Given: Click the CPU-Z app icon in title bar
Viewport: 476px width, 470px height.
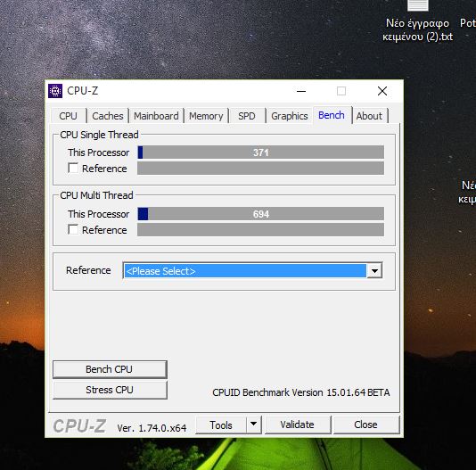Looking at the screenshot, I should [55, 91].
